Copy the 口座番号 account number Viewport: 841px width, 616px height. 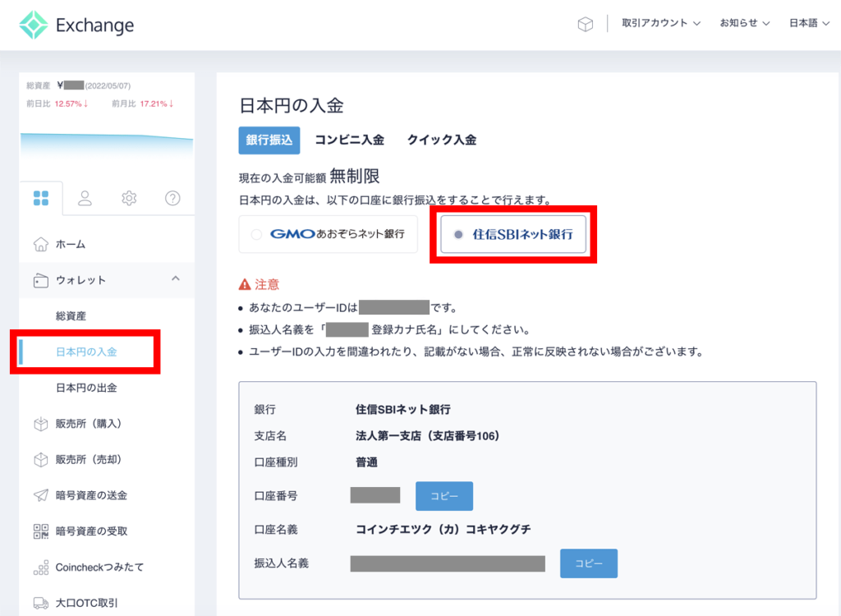coord(444,496)
